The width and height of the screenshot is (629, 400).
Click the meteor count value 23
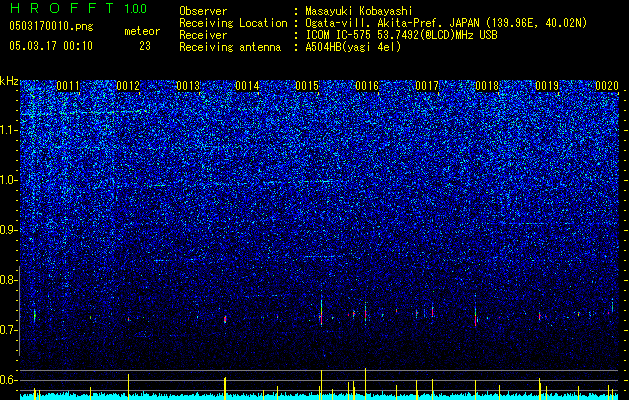pos(145,46)
